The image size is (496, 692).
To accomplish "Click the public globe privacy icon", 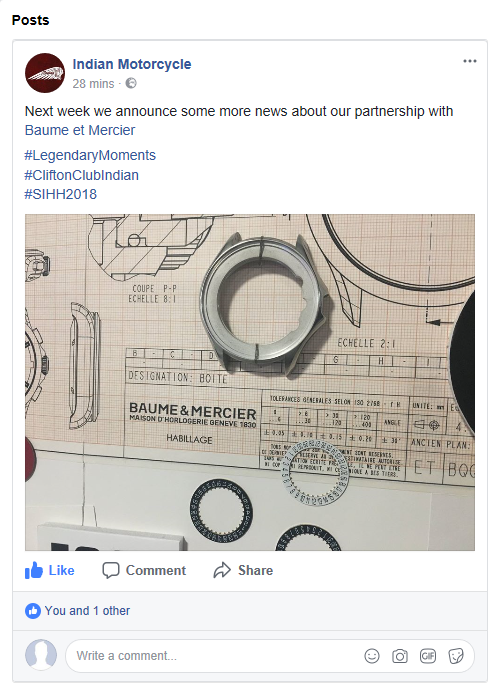I will [x=131, y=83].
